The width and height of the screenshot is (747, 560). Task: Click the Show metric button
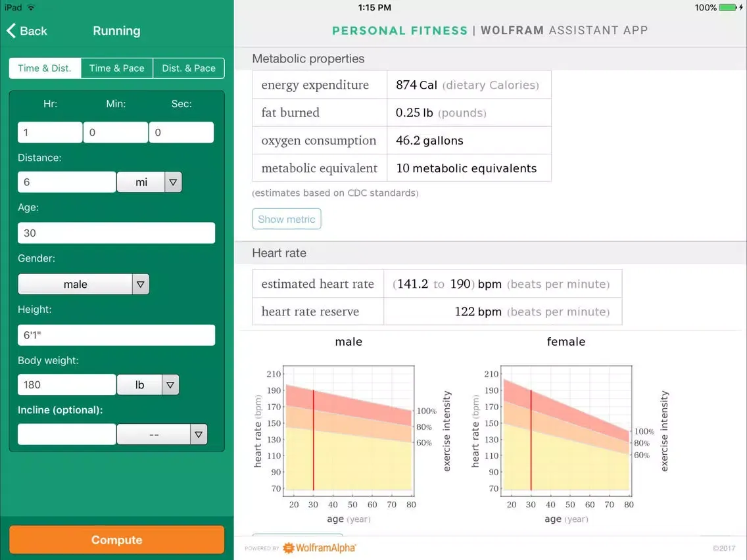pyautogui.click(x=286, y=219)
